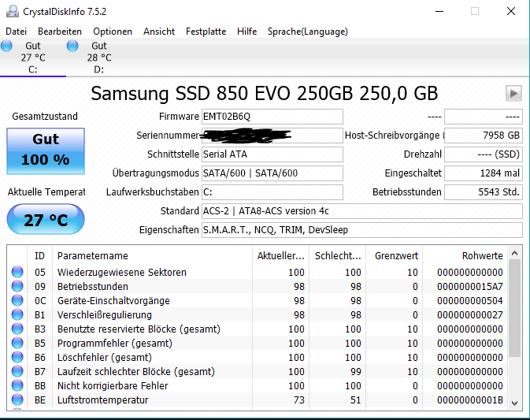Click the Aktueller... column header

[280, 256]
